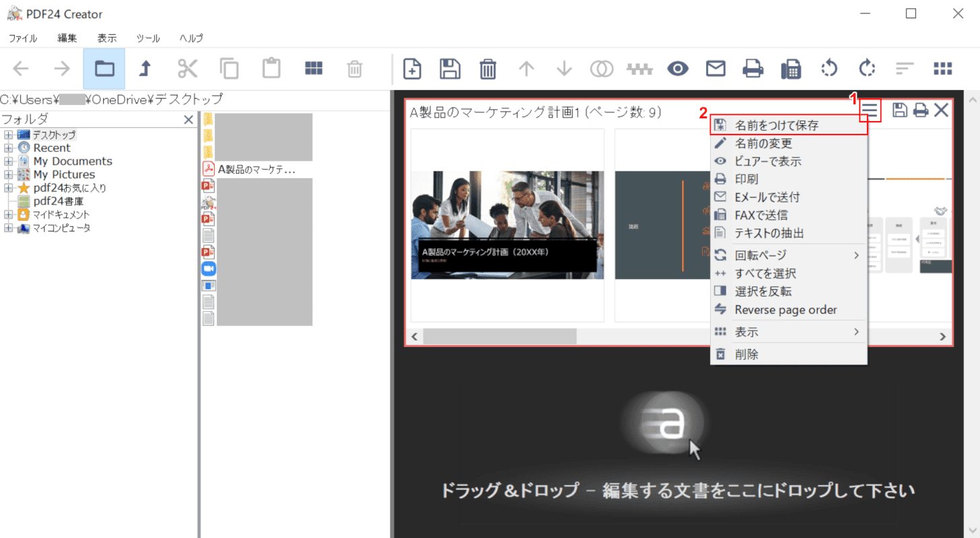Choose 削除 from context menu
Image resolution: width=980 pixels, height=538 pixels.
pyautogui.click(x=789, y=354)
